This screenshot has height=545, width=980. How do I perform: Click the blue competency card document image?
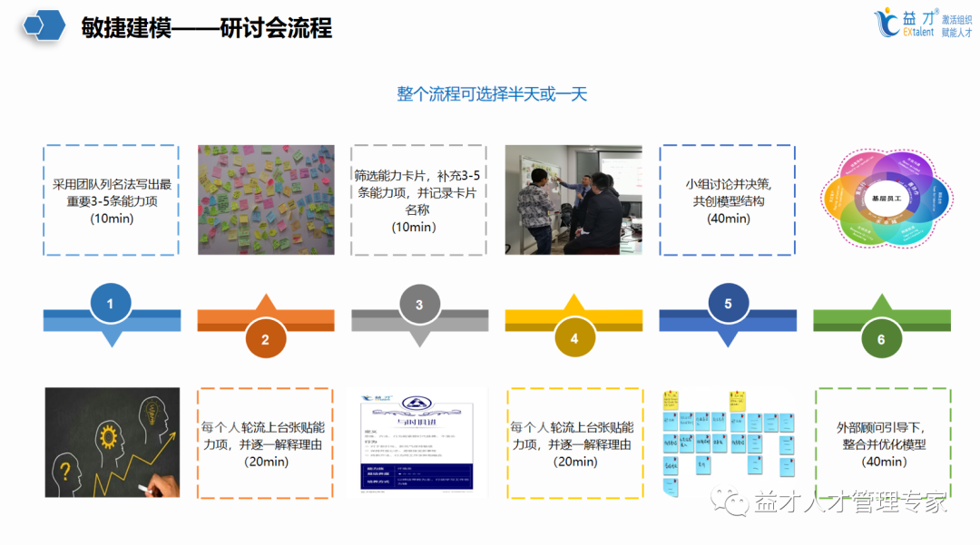coord(416,442)
